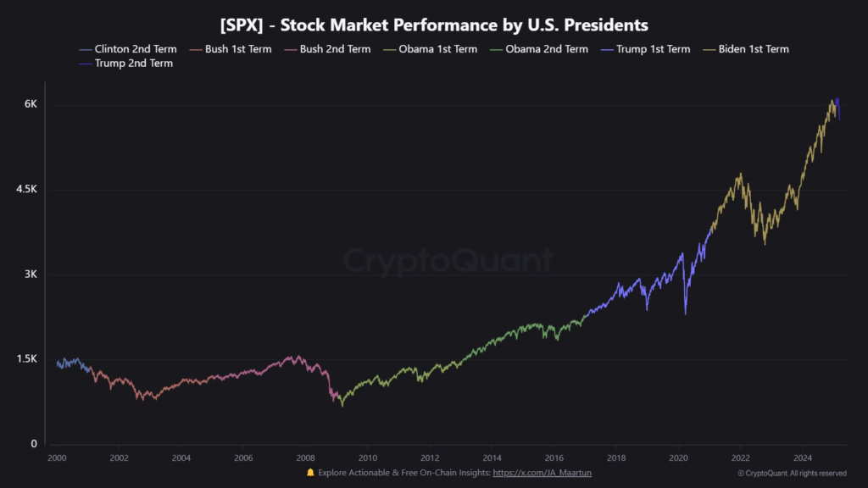Click the 2020 crash low on the chart line
This screenshot has width=868, height=488.
tap(685, 313)
